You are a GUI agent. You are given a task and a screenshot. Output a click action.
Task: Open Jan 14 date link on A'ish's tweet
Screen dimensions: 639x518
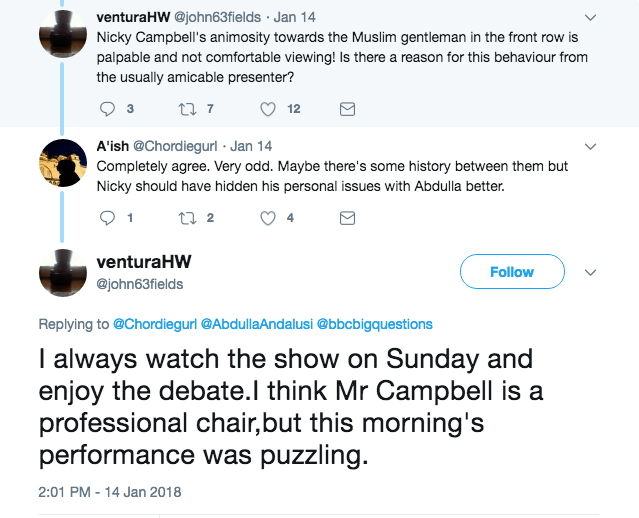pyautogui.click(x=251, y=145)
